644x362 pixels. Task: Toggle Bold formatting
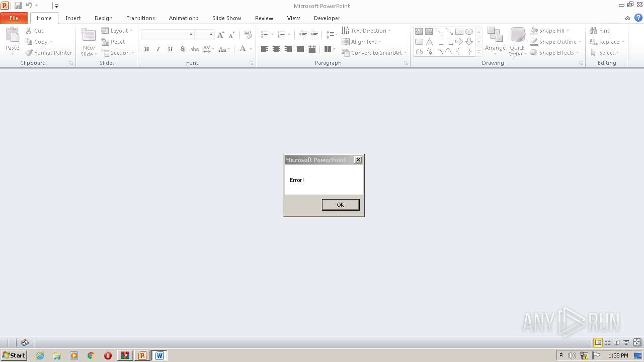tap(146, 49)
